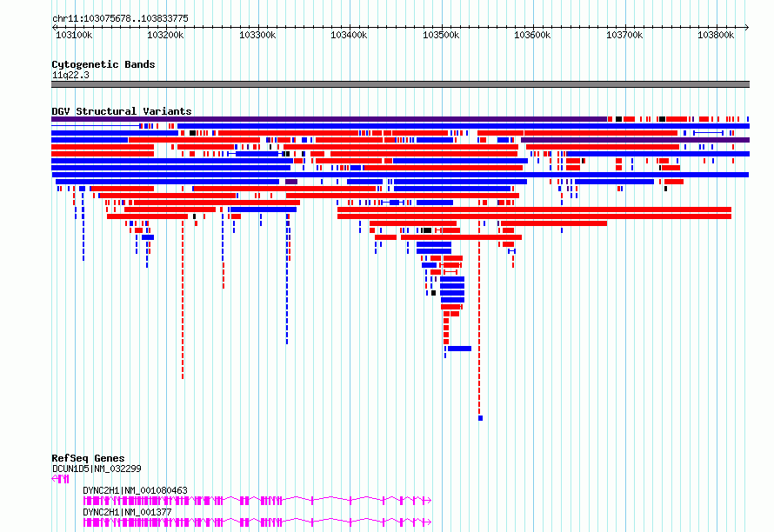This screenshot has width=774, height=532.
Task: Click the DYNC2H1 NM_001080463 transcript glyph
Action: [x=257, y=501]
